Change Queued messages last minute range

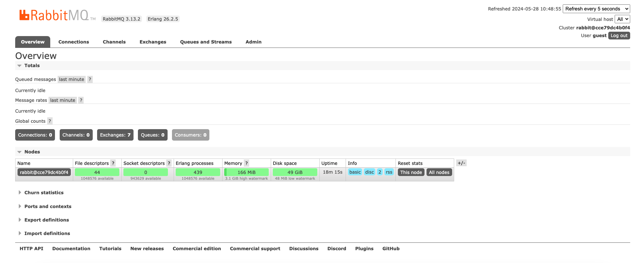coord(71,79)
